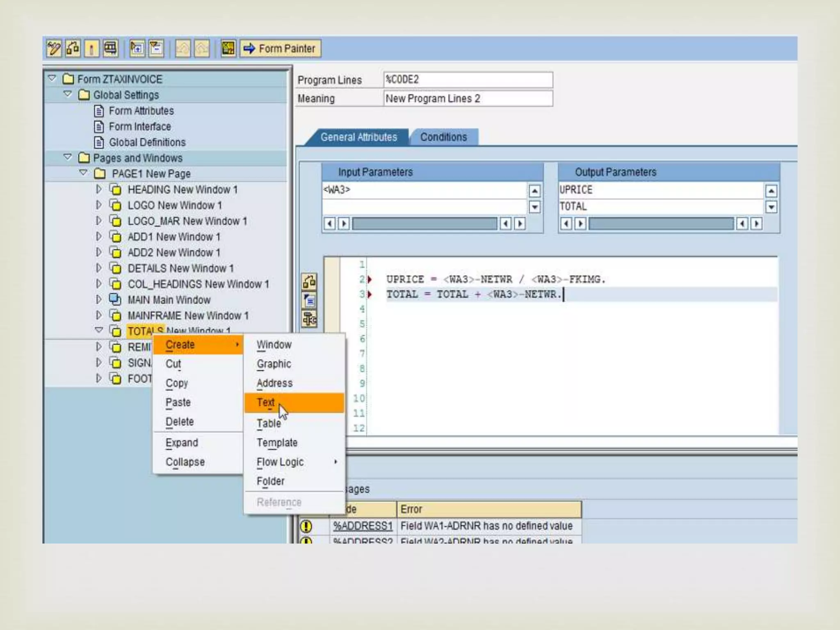Choose Text in the Create submenu
Screen dimensions: 840x630
[266, 402]
